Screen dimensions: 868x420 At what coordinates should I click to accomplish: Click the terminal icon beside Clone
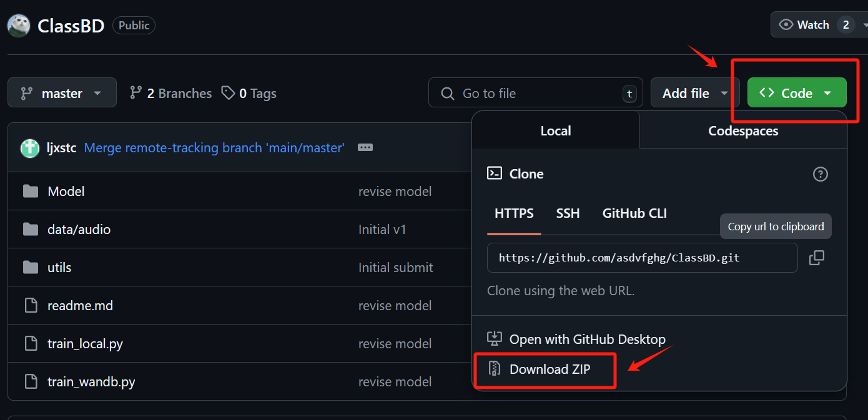click(x=495, y=173)
